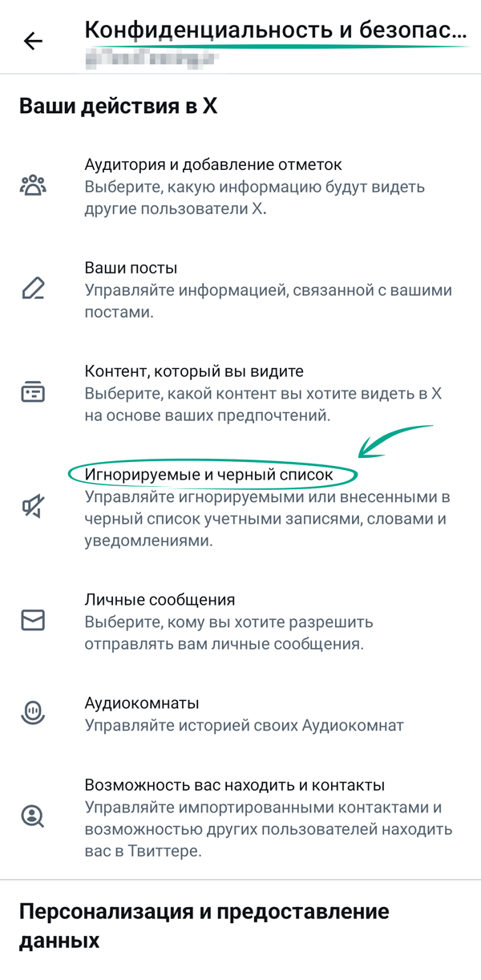Click the people icon beside Аудитория и добавление отметок

coord(33,185)
